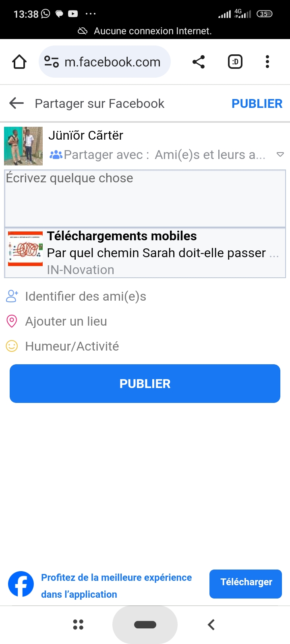Screen dimensions: 290x644
Task: Tap the m.facebook.com address bar
Action: (113, 62)
